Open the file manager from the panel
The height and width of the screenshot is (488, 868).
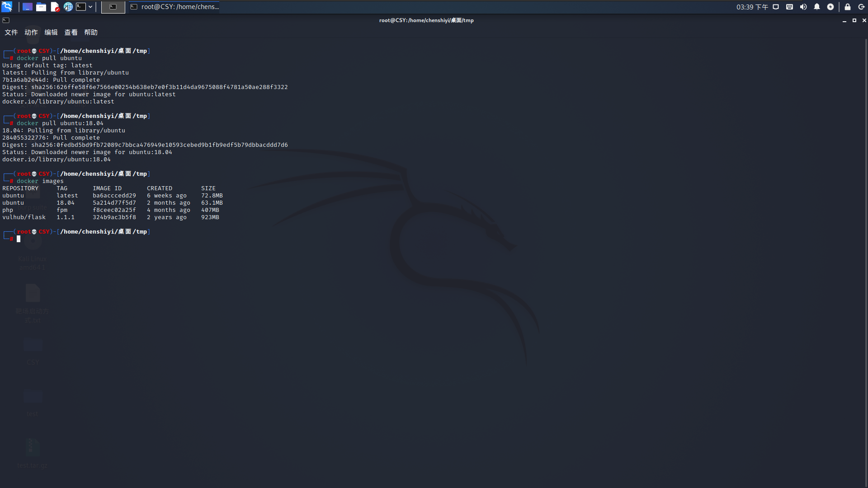point(41,7)
